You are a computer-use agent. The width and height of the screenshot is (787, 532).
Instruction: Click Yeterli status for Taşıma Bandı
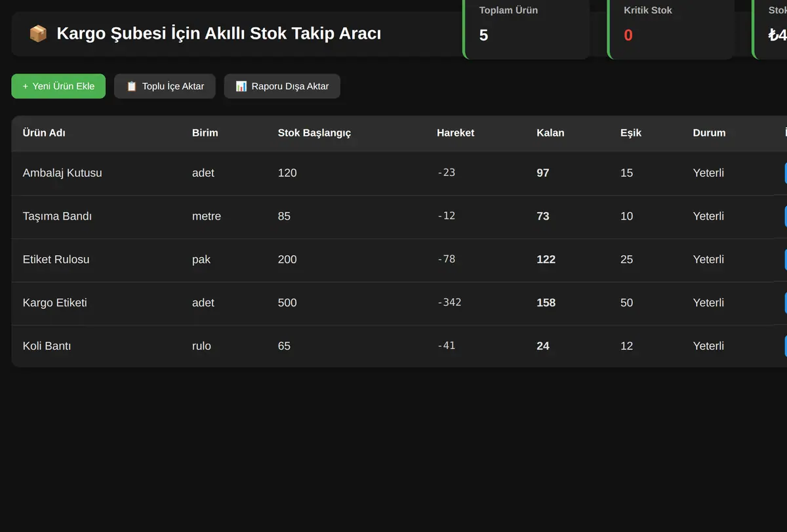coord(708,216)
